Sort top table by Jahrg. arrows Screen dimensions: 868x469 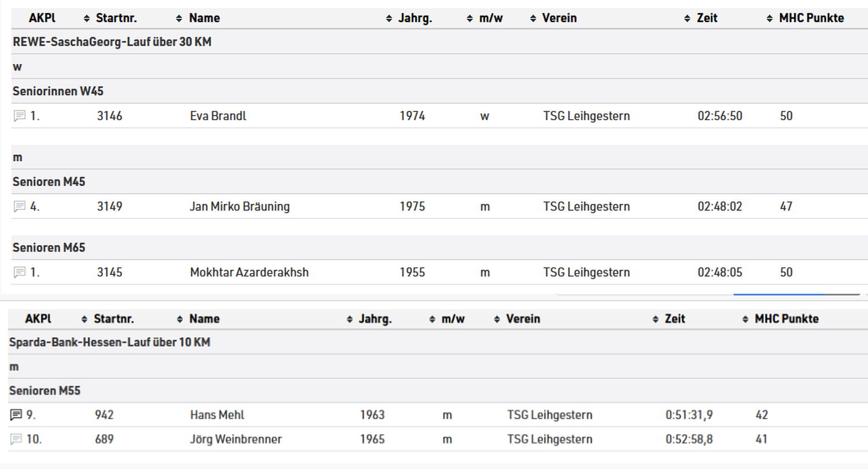[470, 19]
